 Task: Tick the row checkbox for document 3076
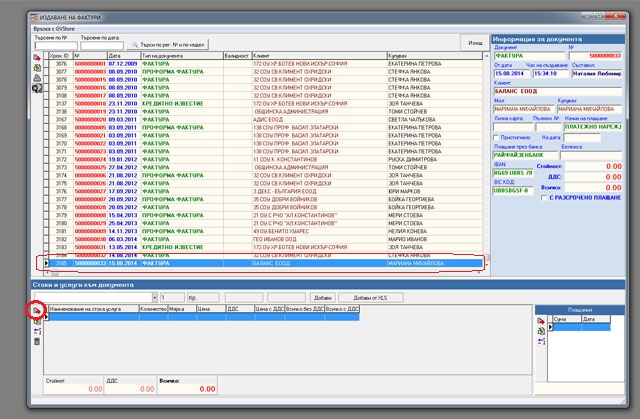[x=46, y=64]
